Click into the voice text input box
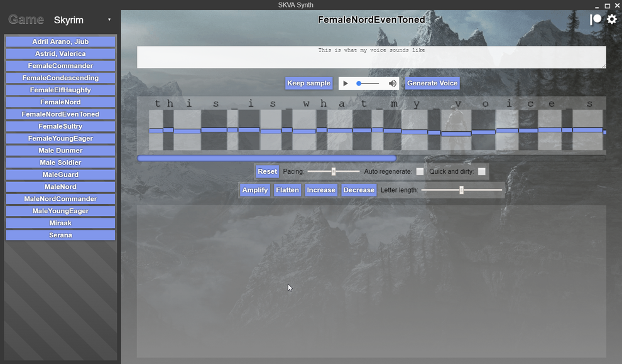Screen dimensions: 622x364 (x=371, y=57)
